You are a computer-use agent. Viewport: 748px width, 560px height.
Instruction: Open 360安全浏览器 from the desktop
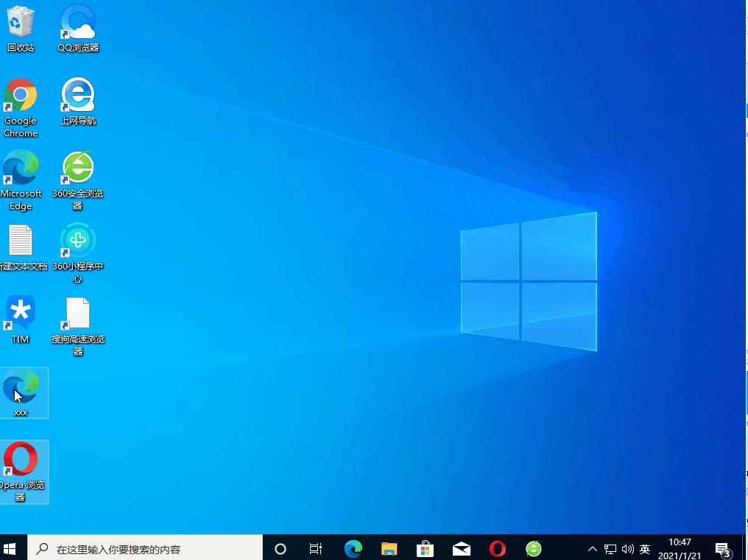(x=77, y=168)
